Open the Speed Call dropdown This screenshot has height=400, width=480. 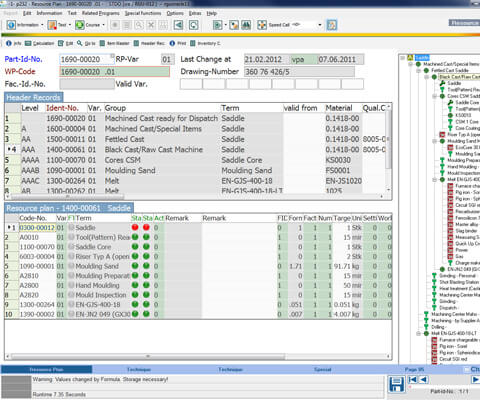point(320,25)
